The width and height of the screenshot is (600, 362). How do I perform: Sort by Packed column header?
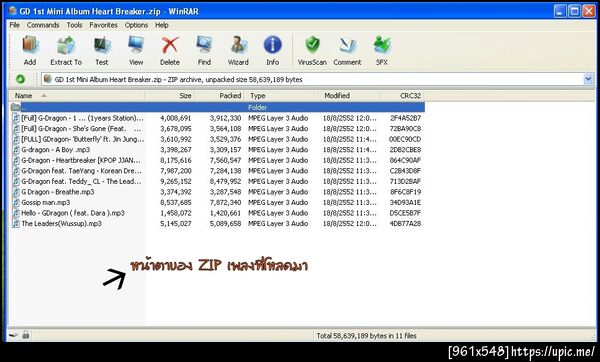[x=220, y=96]
